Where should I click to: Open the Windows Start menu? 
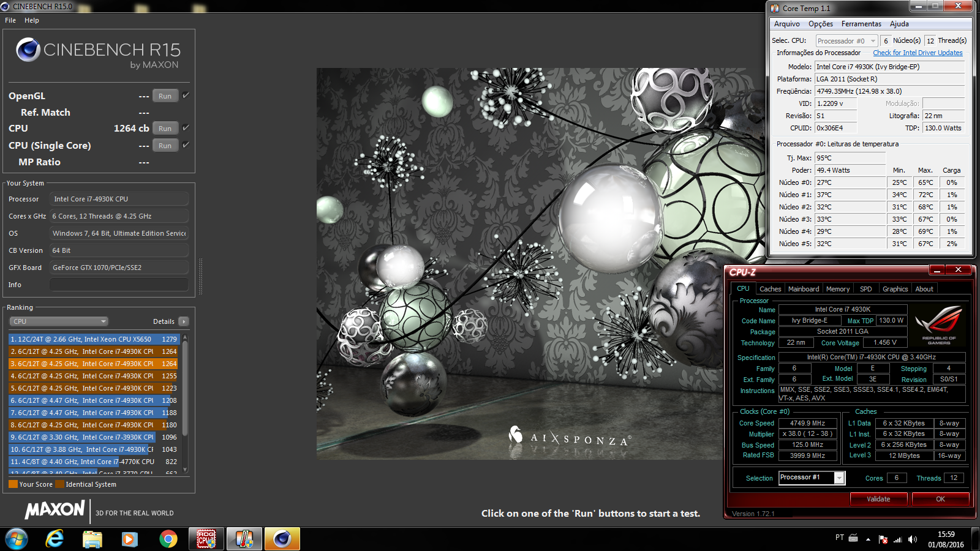pos(17,539)
